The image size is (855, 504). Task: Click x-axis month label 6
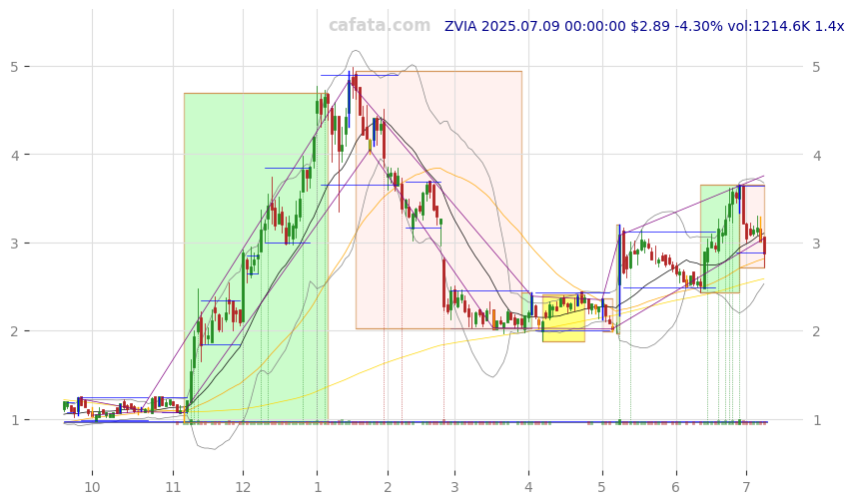(675, 487)
